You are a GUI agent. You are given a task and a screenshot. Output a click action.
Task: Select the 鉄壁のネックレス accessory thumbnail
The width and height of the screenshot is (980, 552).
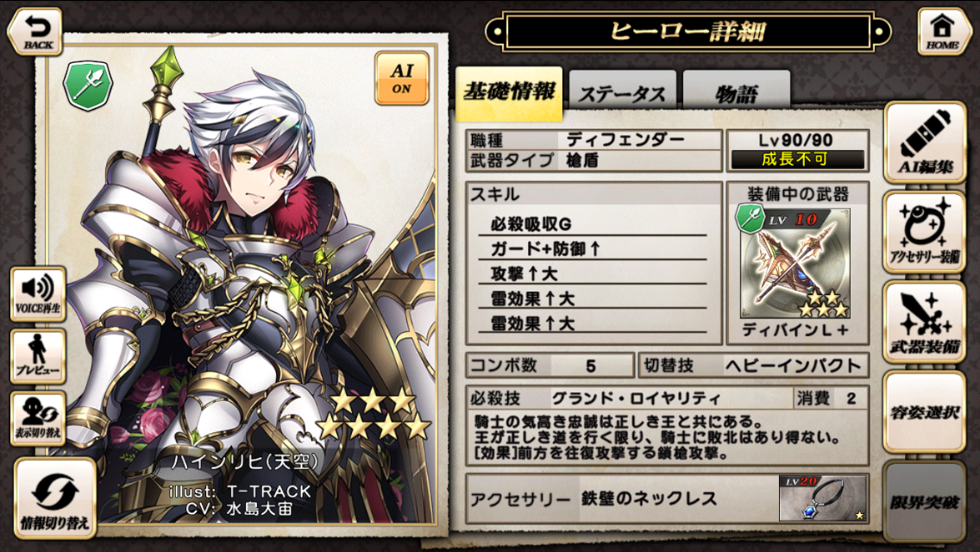(822, 499)
